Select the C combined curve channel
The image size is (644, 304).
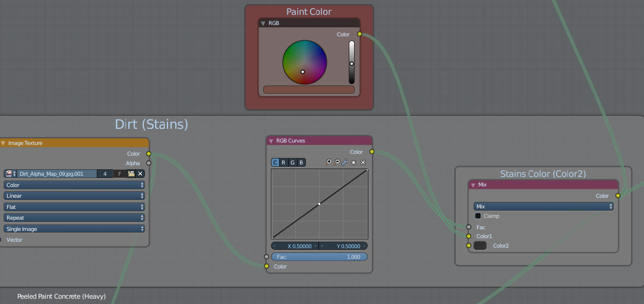coord(275,163)
